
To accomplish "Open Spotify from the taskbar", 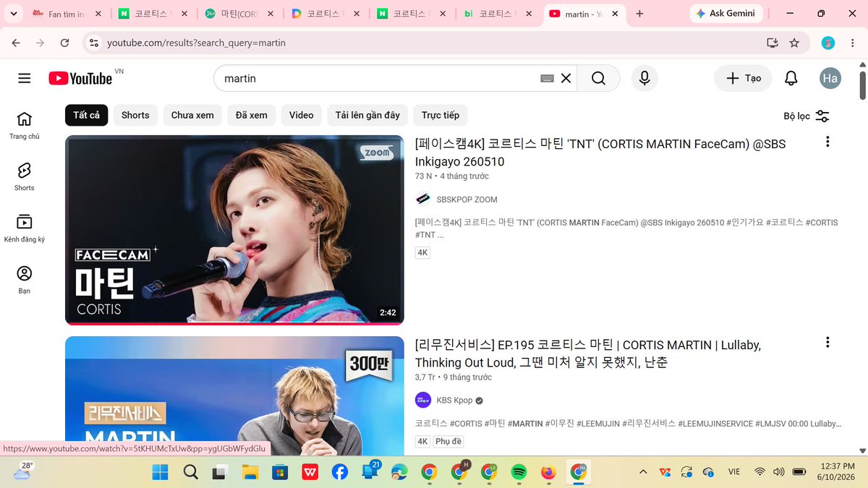I will point(519,472).
